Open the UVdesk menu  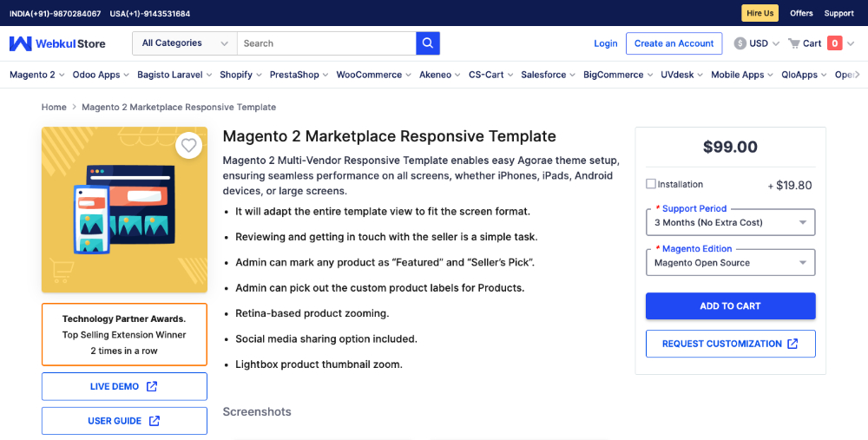click(682, 75)
